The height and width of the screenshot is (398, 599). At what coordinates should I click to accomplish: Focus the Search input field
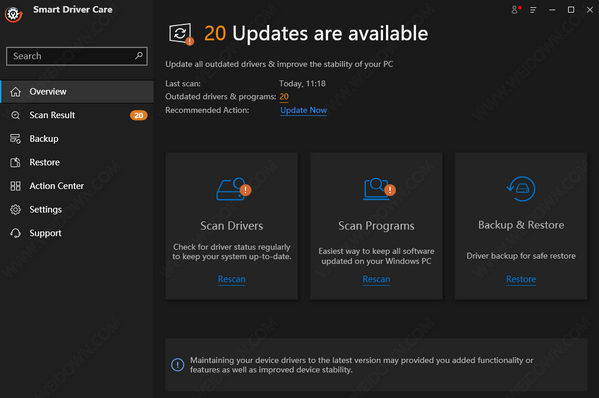pyautogui.click(x=77, y=56)
